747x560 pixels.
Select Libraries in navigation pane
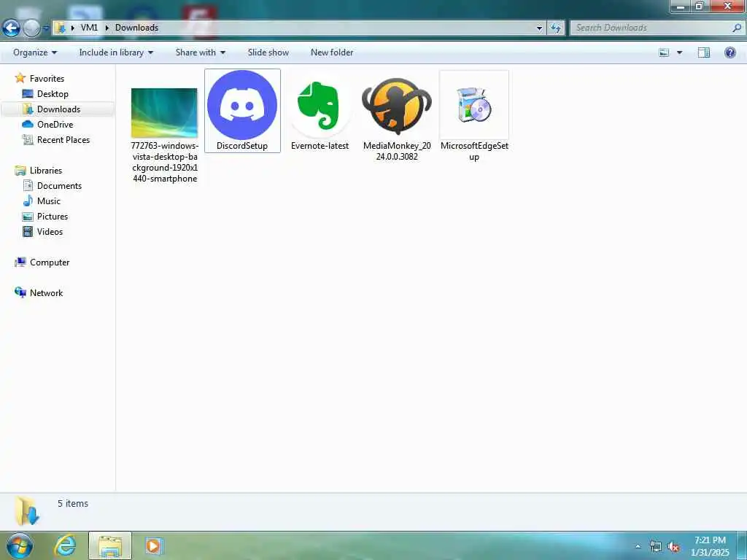46,171
